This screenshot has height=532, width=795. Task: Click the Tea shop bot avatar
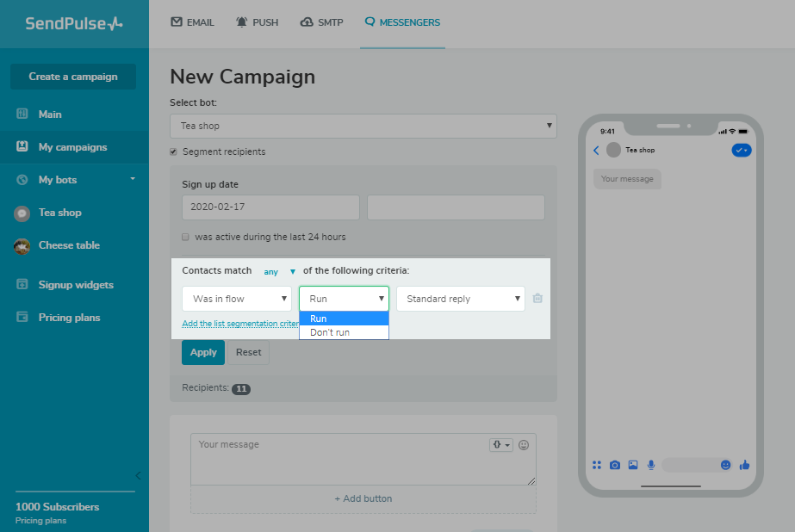22,213
